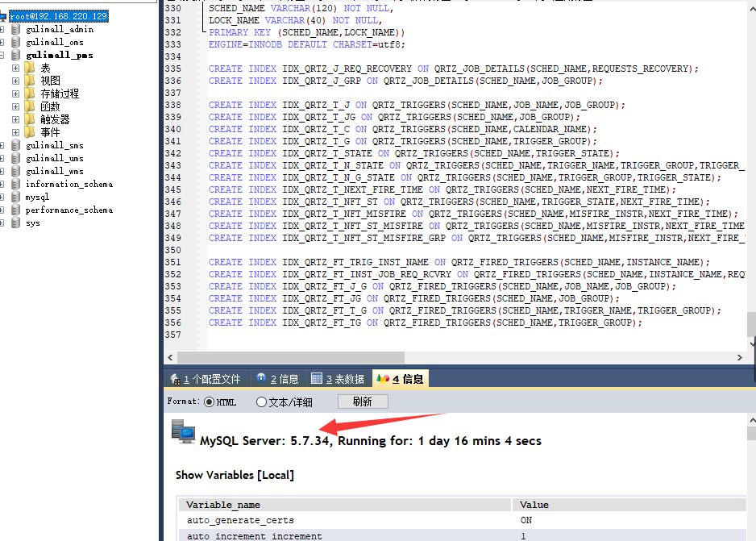
Task: Select the gulimall_oms database label
Action: [x=55, y=43]
